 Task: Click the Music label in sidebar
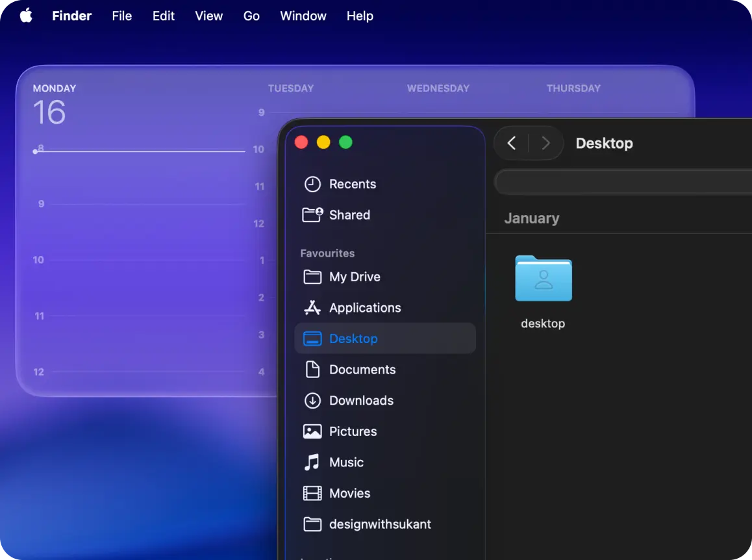346,462
